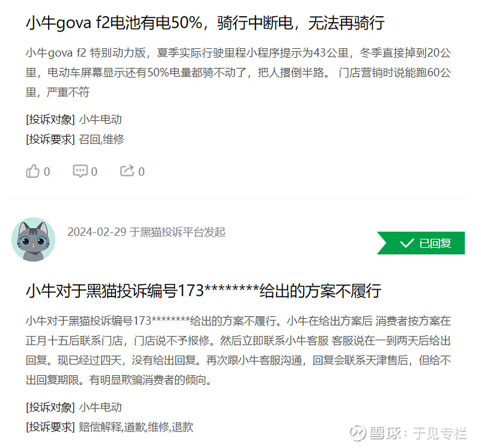Click the checkmark in 已回复 badge
Image resolution: width=481 pixels, height=448 pixels.
pos(407,244)
